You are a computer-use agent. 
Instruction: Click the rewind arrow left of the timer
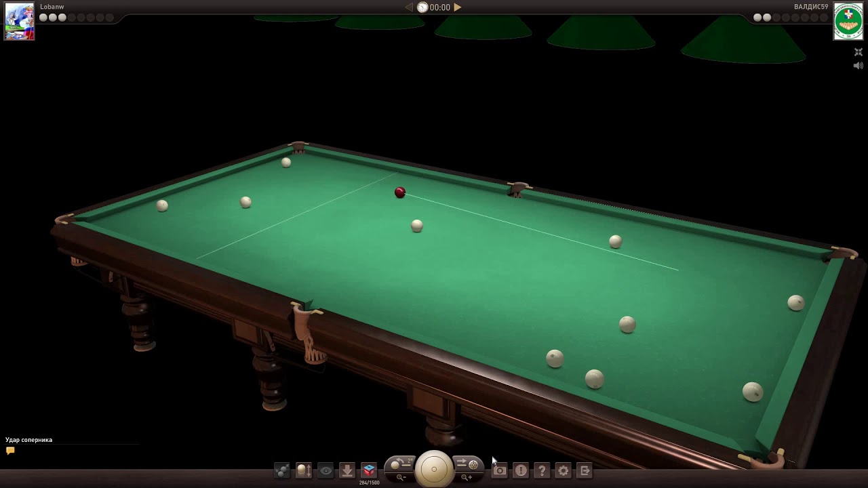click(408, 7)
